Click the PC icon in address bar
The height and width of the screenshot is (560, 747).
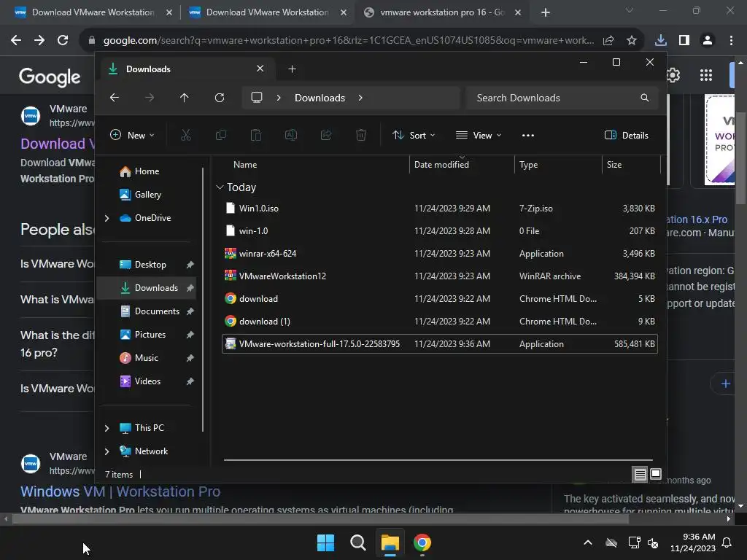tap(257, 98)
